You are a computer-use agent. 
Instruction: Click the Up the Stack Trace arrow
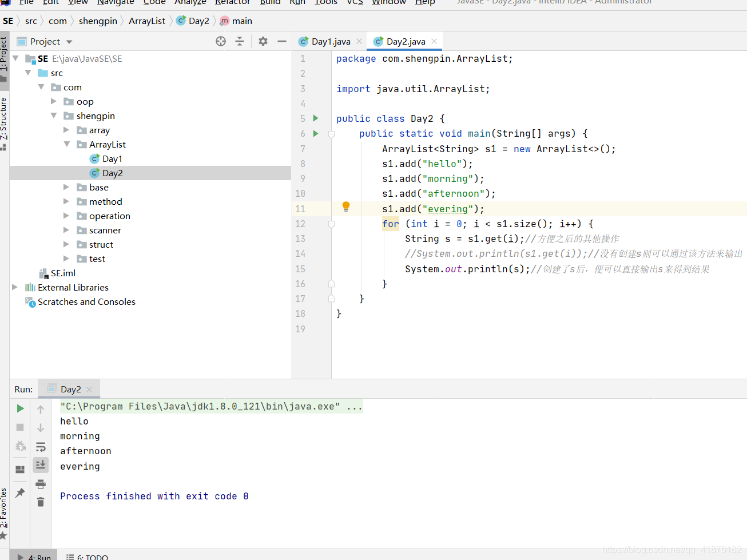[x=41, y=409]
